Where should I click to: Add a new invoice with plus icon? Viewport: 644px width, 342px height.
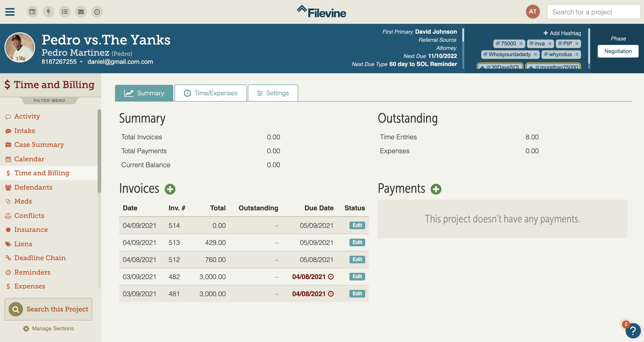pyautogui.click(x=170, y=189)
